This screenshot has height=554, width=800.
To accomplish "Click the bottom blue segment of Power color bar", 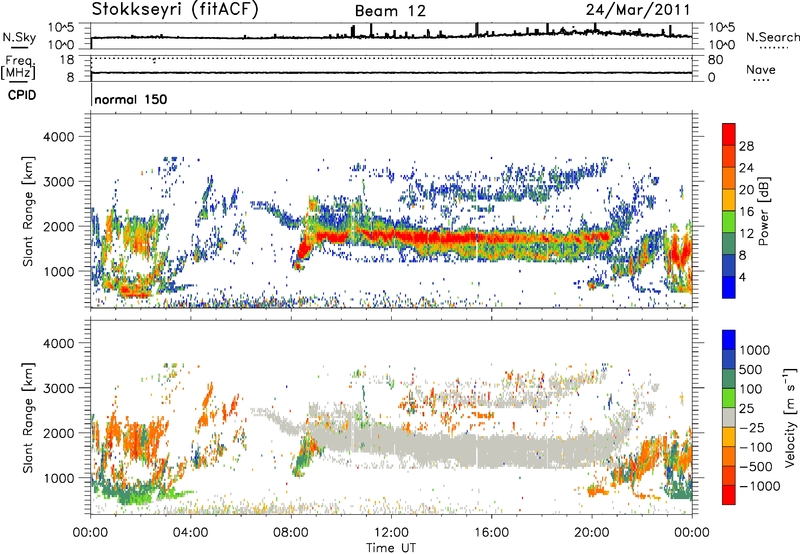I will point(729,287).
